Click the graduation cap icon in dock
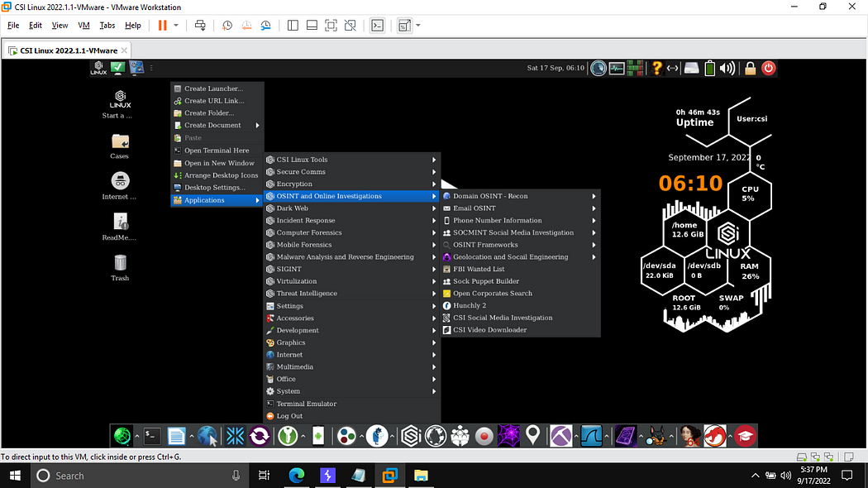This screenshot has width=868, height=488. 745,437
